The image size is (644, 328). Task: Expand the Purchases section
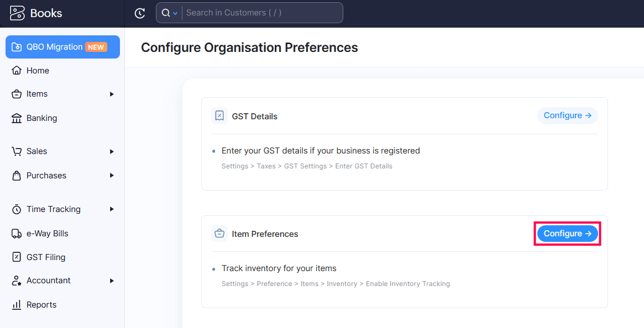tap(112, 175)
